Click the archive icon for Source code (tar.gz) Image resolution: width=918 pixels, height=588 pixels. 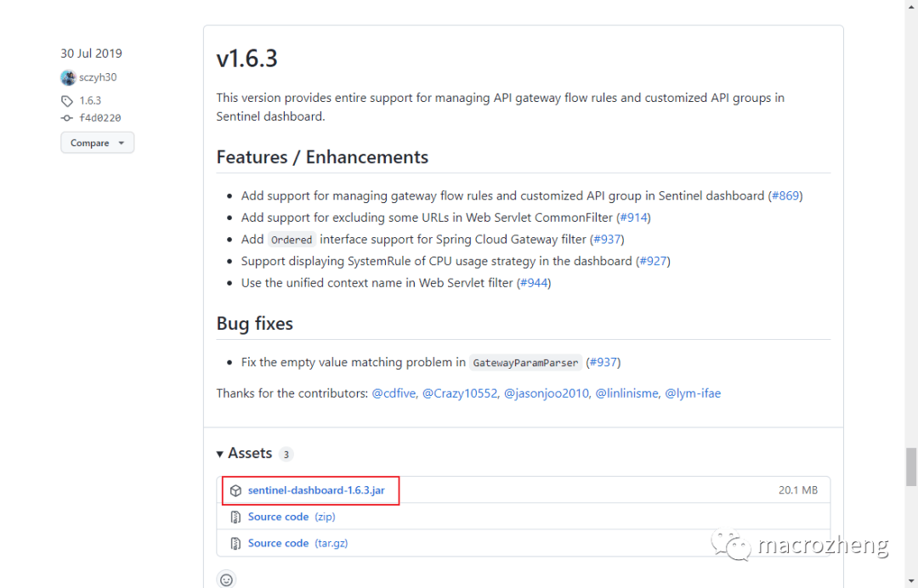(x=235, y=544)
